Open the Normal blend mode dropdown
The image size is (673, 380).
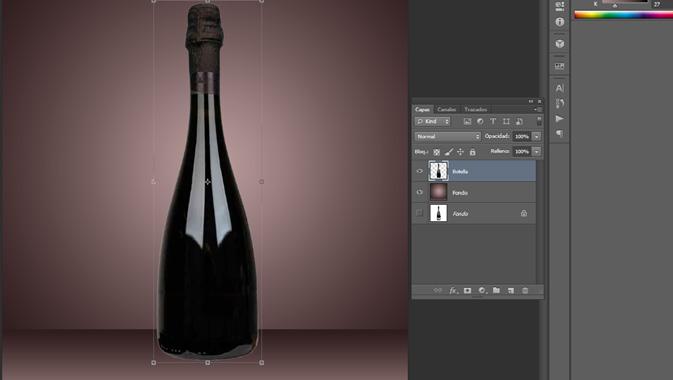coord(448,136)
